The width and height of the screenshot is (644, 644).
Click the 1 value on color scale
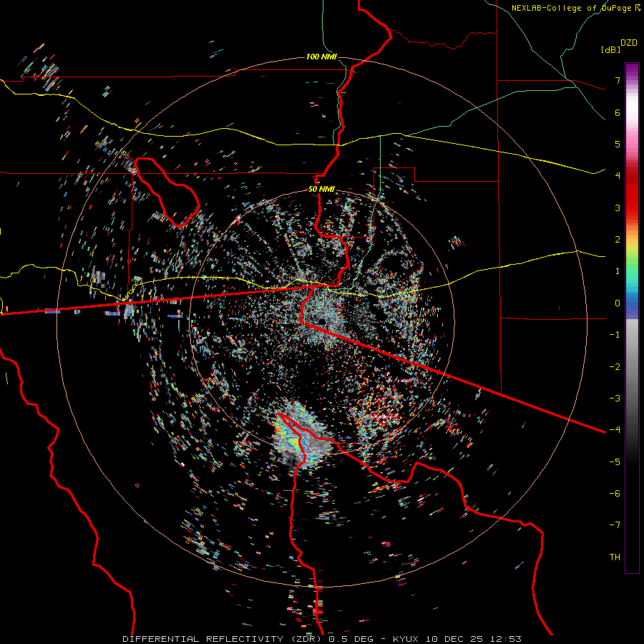pyautogui.click(x=618, y=271)
